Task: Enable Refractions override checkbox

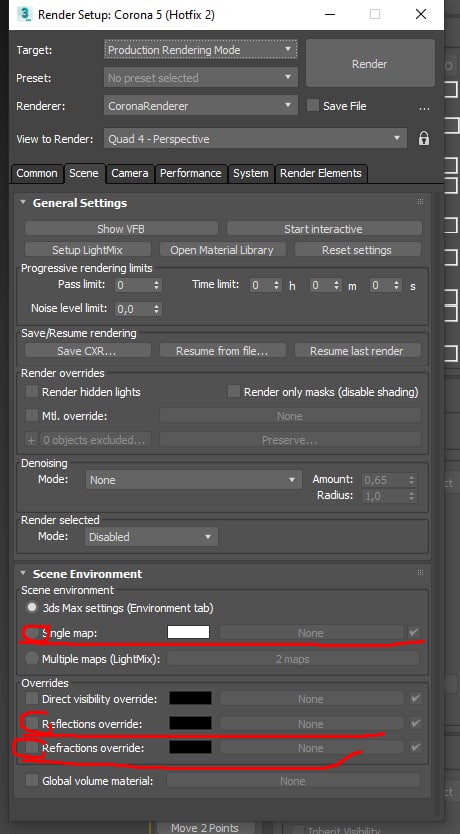Action: (x=32, y=748)
